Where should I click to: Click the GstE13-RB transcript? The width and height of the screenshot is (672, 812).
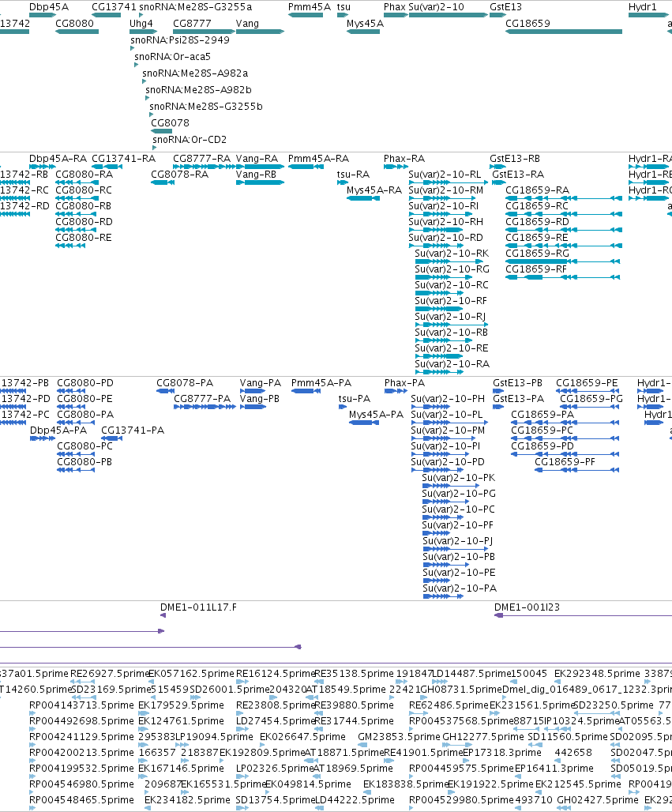pos(515,159)
